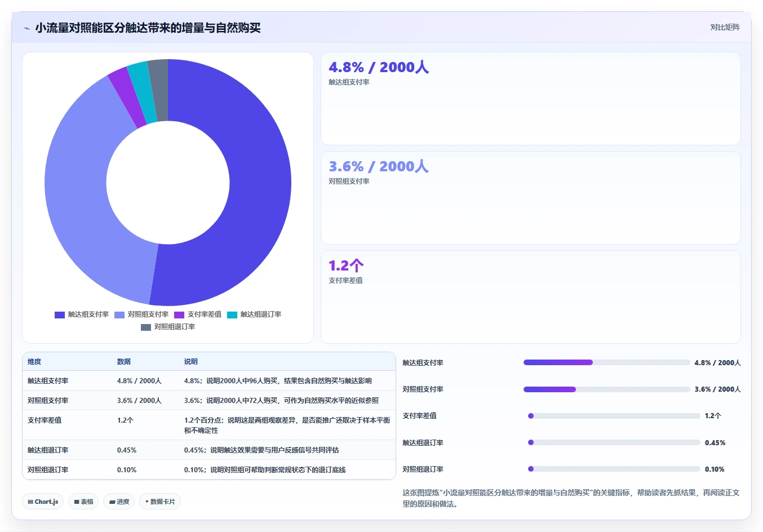Toggle 支付率差值 legend swatch in chart
Screen dimensions: 763x532
(x=179, y=314)
